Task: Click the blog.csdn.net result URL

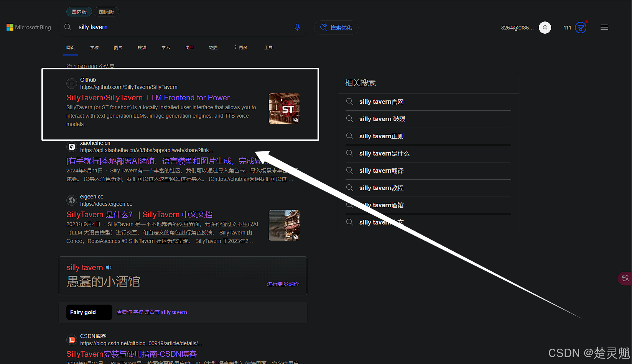Action: [x=141, y=343]
